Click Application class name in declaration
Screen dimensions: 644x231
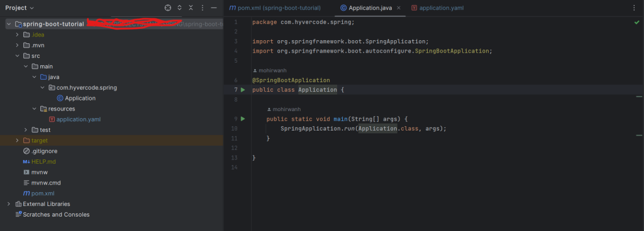[318, 90]
